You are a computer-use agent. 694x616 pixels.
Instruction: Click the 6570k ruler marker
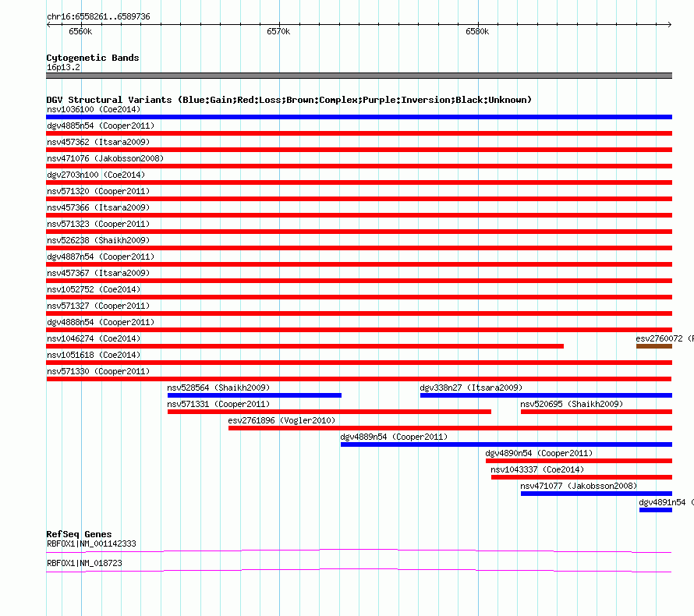[x=278, y=31]
